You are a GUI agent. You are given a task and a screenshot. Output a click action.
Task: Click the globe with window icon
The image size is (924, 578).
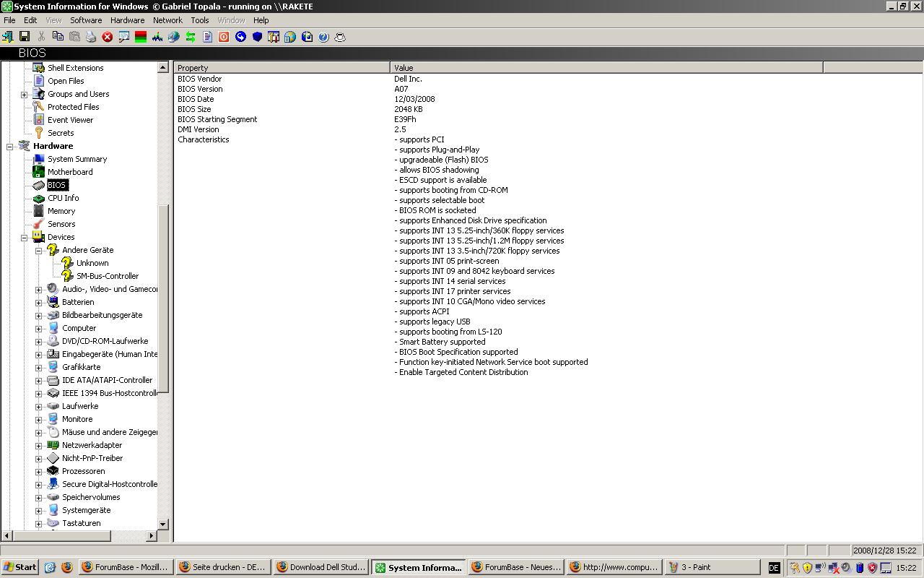(x=290, y=37)
